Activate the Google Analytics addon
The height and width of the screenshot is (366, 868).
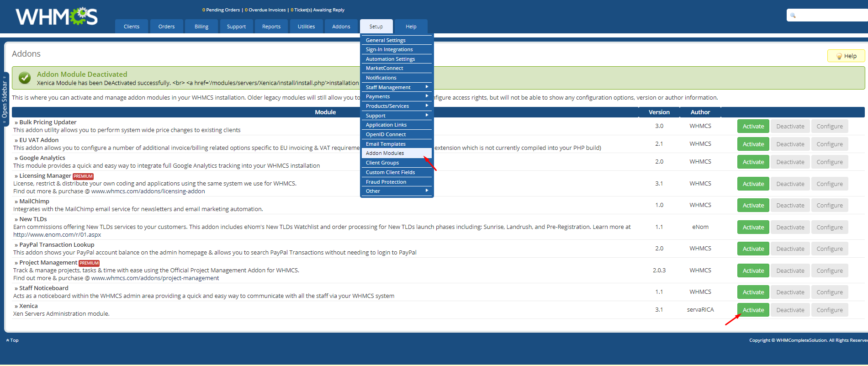753,162
